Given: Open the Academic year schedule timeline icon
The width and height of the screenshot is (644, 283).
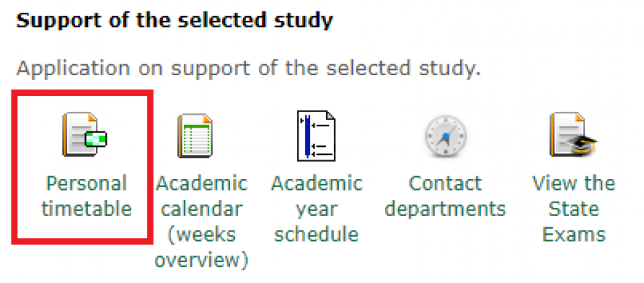Looking at the screenshot, I should click(x=316, y=136).
